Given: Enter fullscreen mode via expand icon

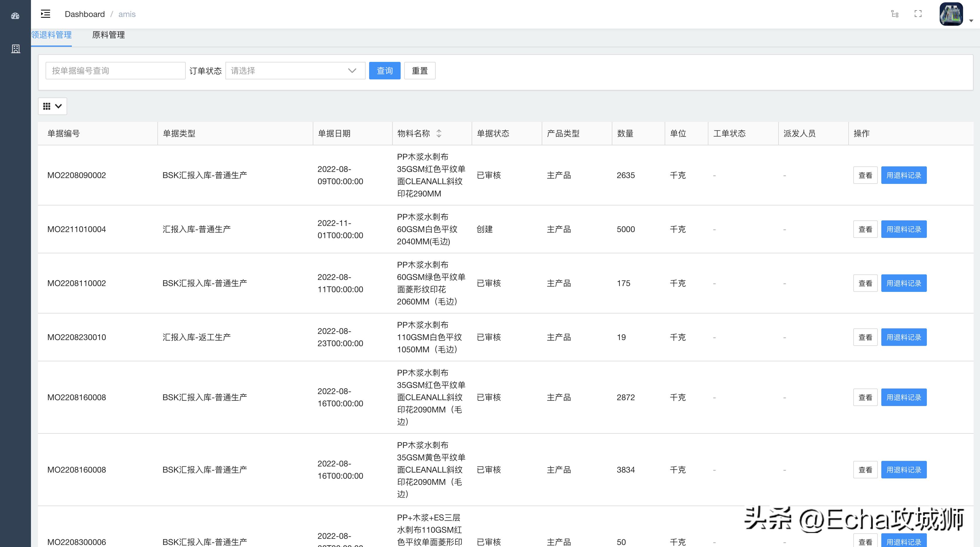Looking at the screenshot, I should (918, 14).
